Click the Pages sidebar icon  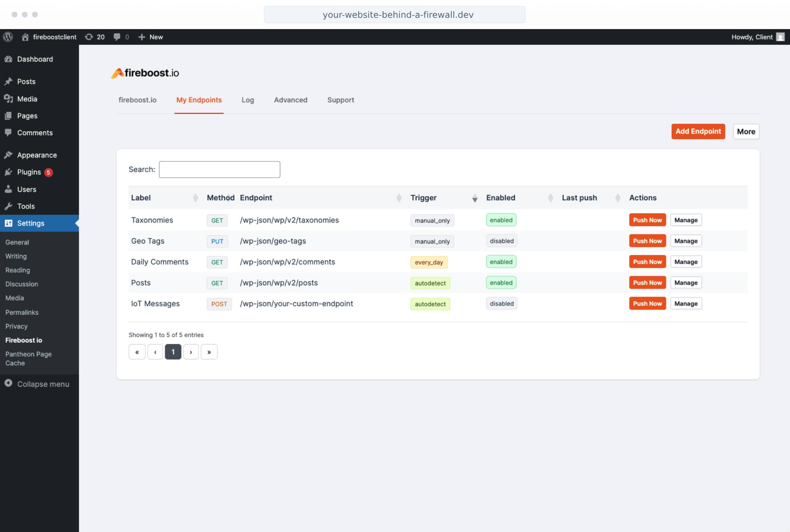coord(8,116)
